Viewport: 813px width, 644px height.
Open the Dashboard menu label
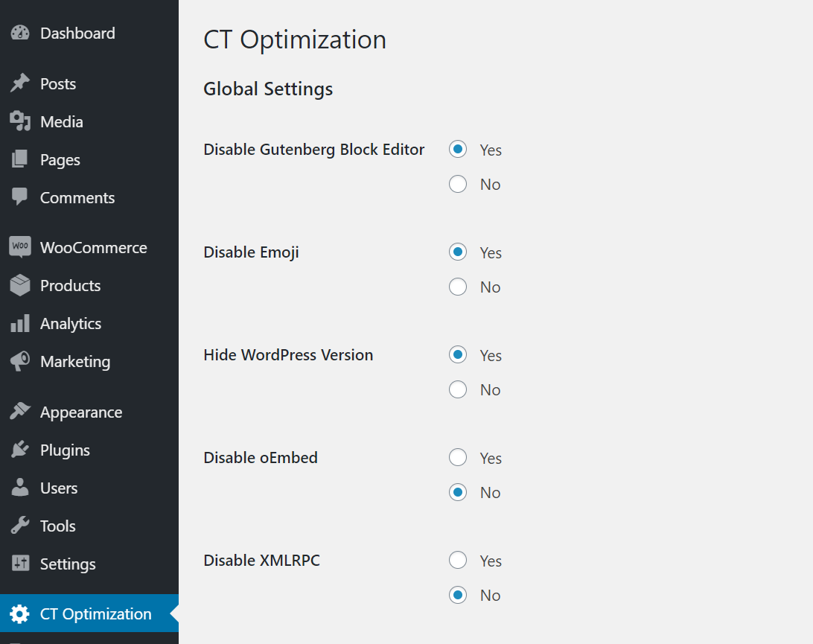click(x=77, y=34)
